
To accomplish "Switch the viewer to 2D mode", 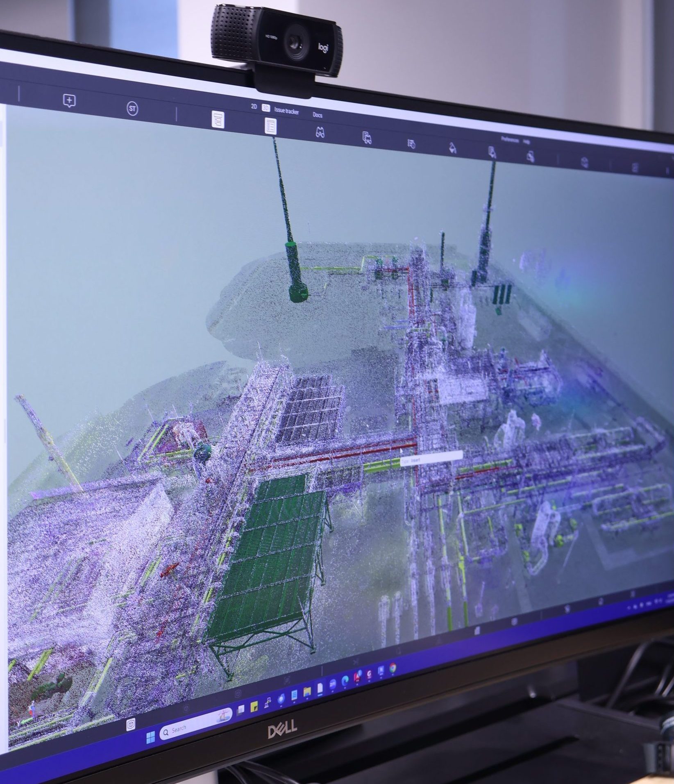I will click(254, 106).
